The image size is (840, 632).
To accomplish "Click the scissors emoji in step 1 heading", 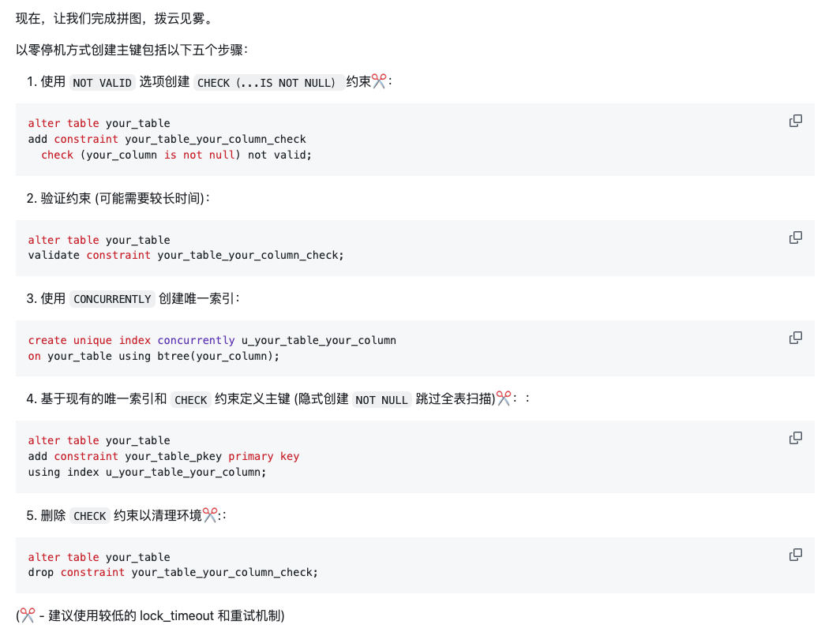I will [x=379, y=81].
